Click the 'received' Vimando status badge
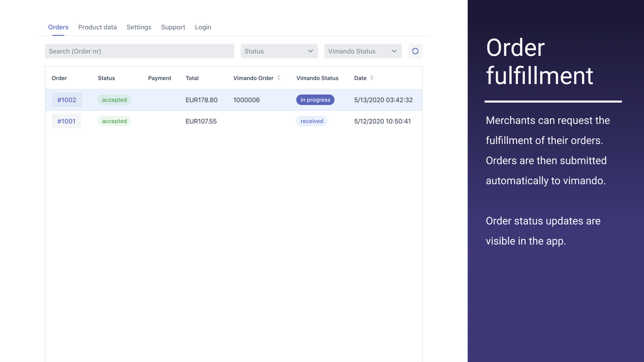The height and width of the screenshot is (362, 644). 311,121
